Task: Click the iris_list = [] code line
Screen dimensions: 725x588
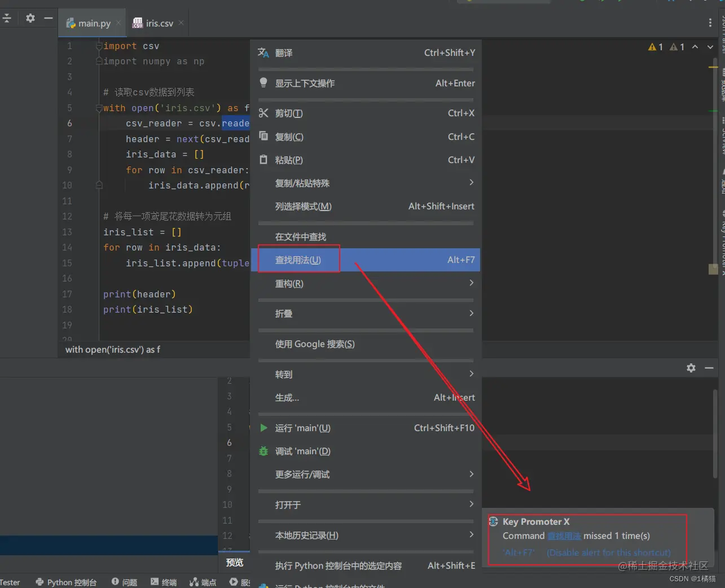Action: point(142,232)
